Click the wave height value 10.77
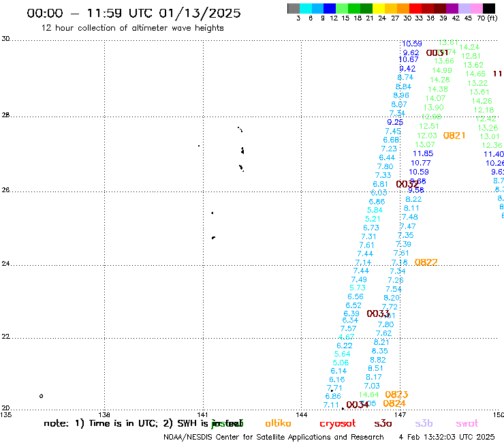 pos(421,163)
